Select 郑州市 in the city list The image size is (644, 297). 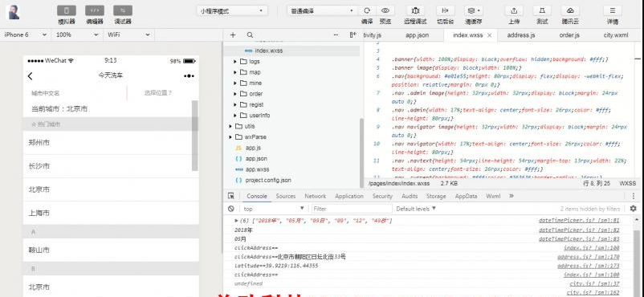(111, 143)
